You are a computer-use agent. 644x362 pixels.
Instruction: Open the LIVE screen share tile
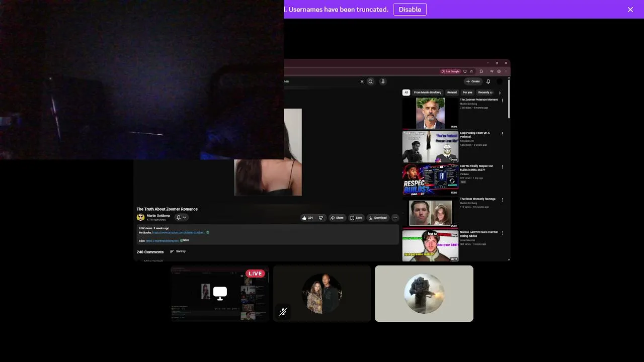coord(220,294)
